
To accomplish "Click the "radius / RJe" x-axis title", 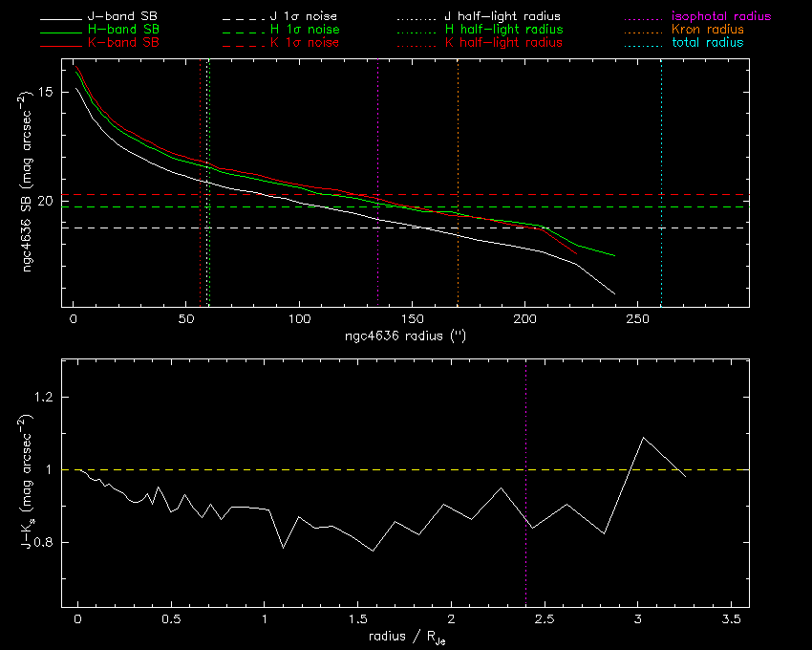I will click(404, 637).
